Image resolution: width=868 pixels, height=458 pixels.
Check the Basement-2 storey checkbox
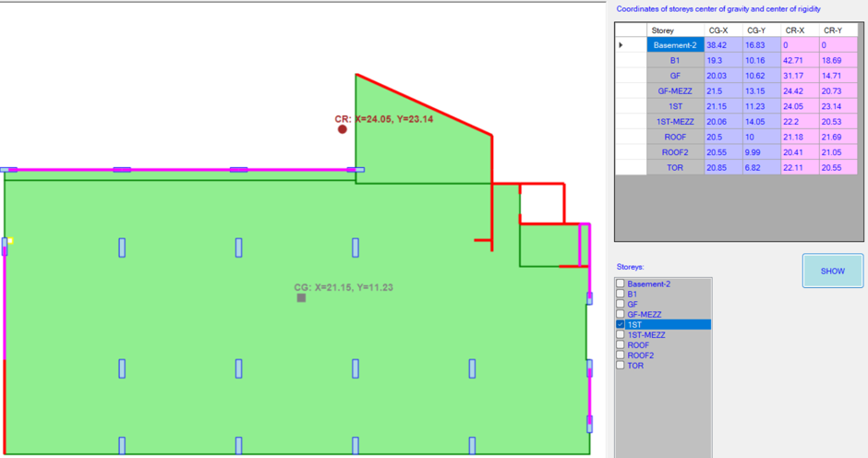click(x=621, y=283)
